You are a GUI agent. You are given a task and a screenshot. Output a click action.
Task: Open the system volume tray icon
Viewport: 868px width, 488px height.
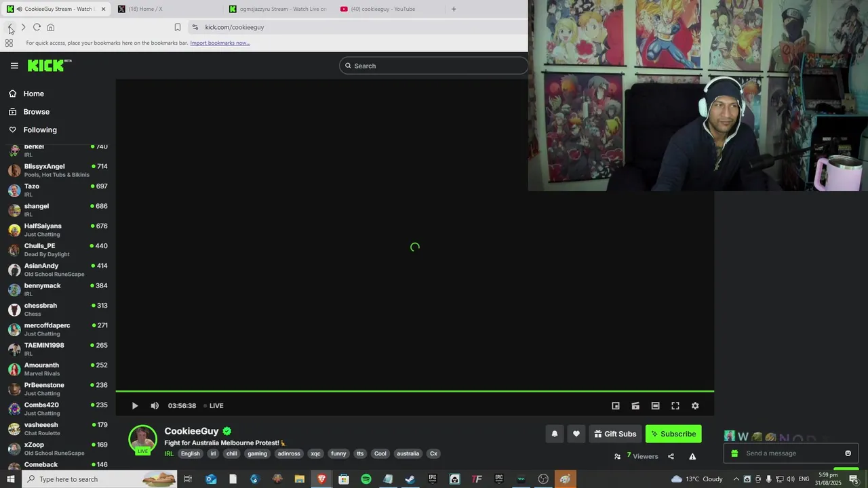click(790, 479)
